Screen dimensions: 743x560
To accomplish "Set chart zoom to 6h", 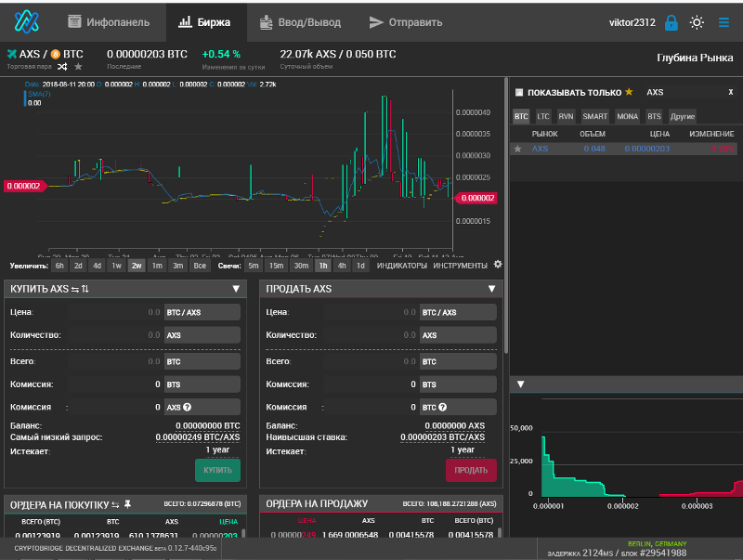I will pyautogui.click(x=59, y=266).
